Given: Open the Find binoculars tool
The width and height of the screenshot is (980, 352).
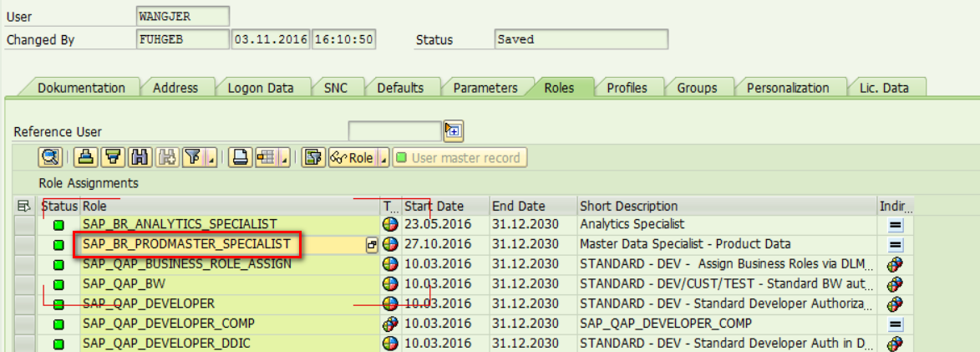Looking at the screenshot, I should click(x=140, y=157).
